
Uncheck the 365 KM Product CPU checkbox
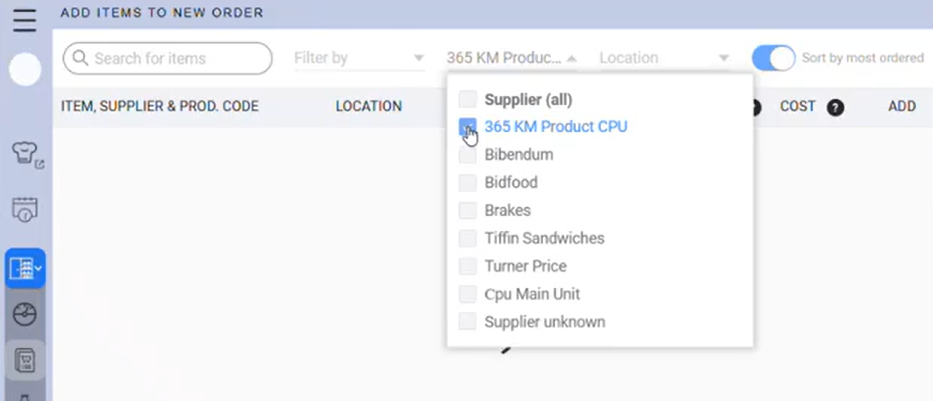click(x=468, y=127)
